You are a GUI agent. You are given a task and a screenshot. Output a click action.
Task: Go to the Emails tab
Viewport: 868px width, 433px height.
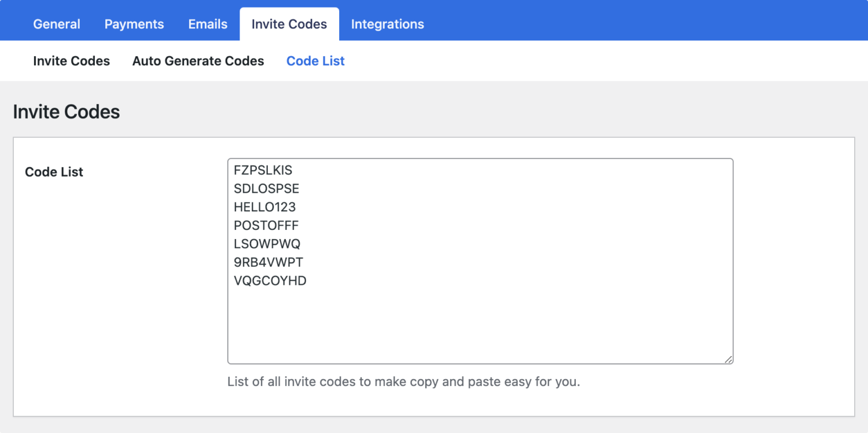coord(208,24)
